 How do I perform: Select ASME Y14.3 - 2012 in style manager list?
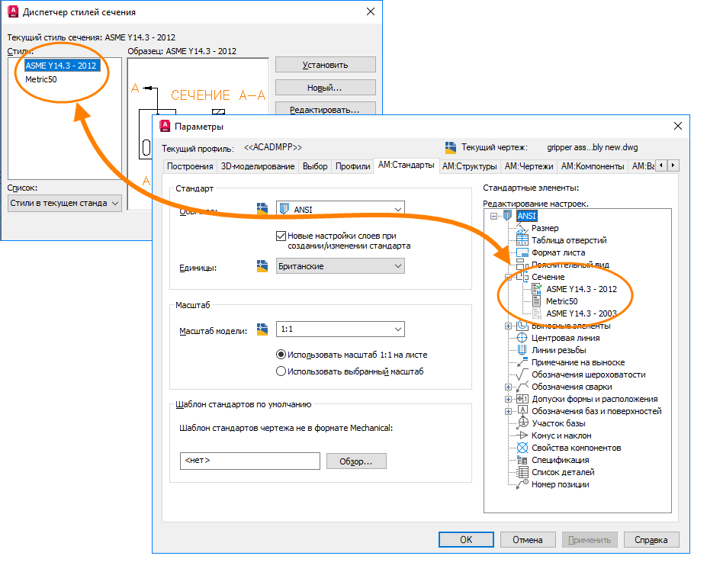(61, 66)
